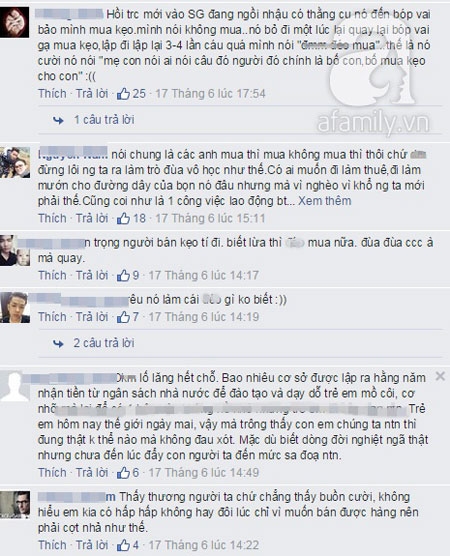Image resolution: width=450 pixels, height=556 pixels.
Task: Expand the '2 câu trả lời' replies
Action: click(x=104, y=343)
